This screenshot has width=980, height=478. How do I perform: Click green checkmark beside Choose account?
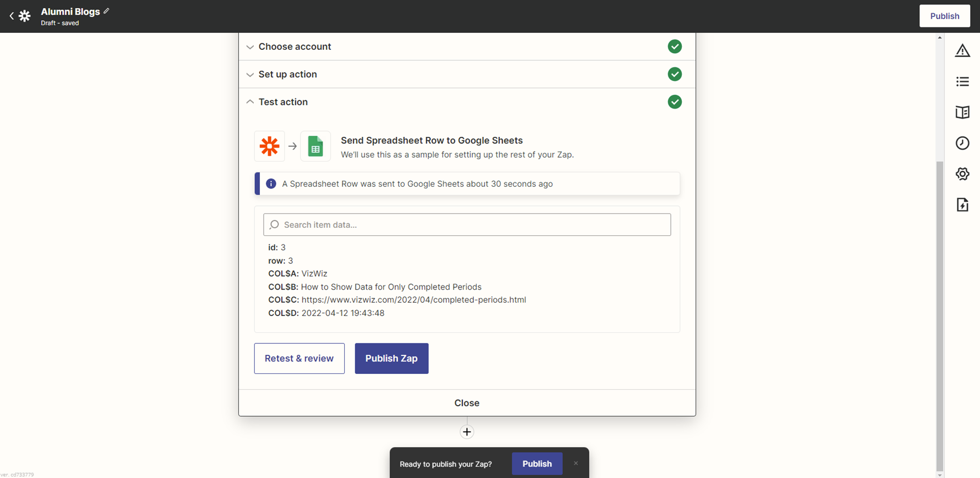point(675,47)
